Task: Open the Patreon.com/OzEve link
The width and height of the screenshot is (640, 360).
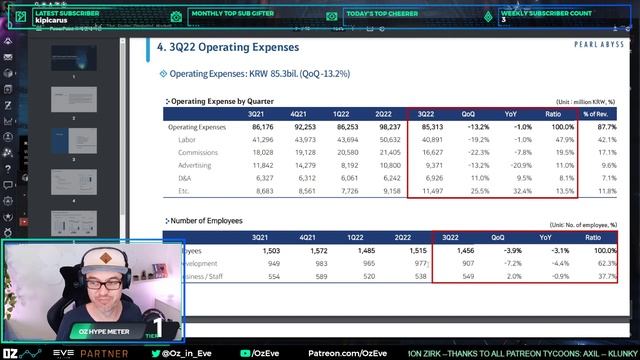Action: [347, 353]
